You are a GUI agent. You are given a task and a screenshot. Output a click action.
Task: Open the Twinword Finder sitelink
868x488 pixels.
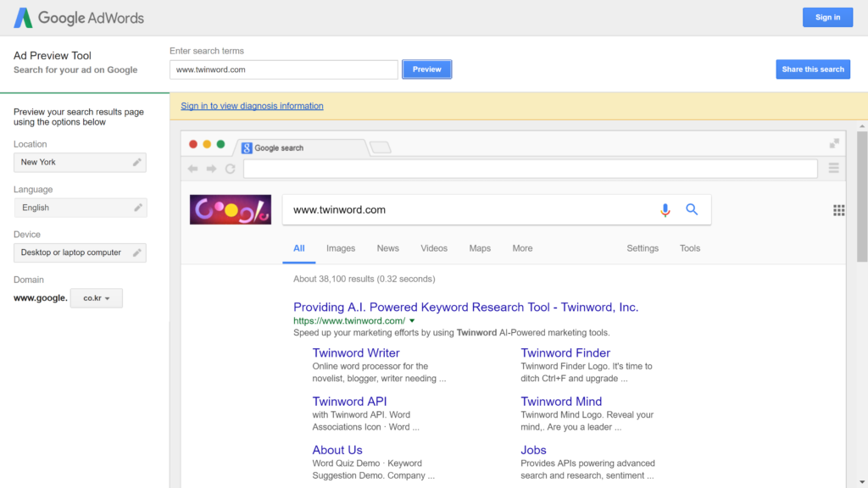click(x=565, y=353)
